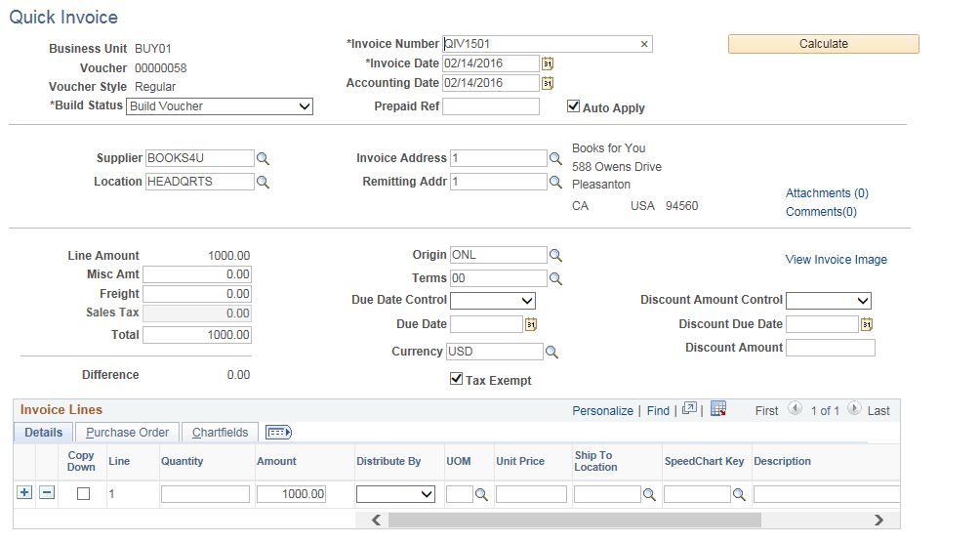Download Invoice Lines grid to spreadsheet

(x=718, y=408)
